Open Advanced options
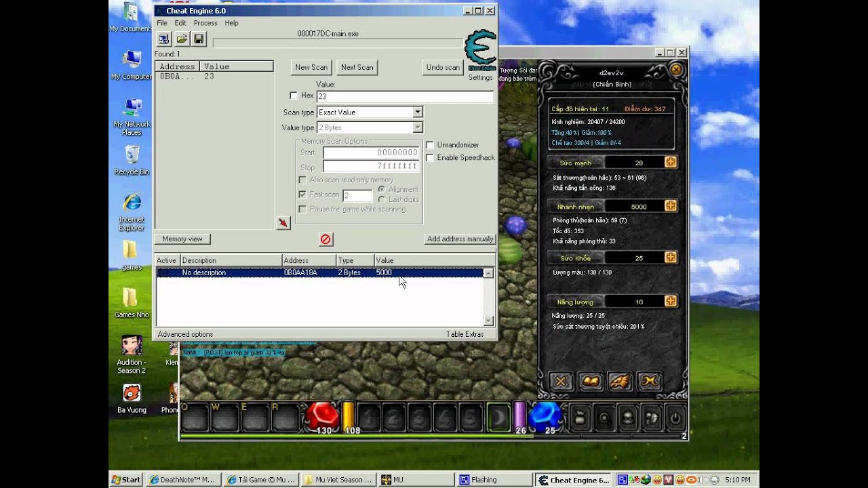The height and width of the screenshot is (488, 868). [185, 334]
